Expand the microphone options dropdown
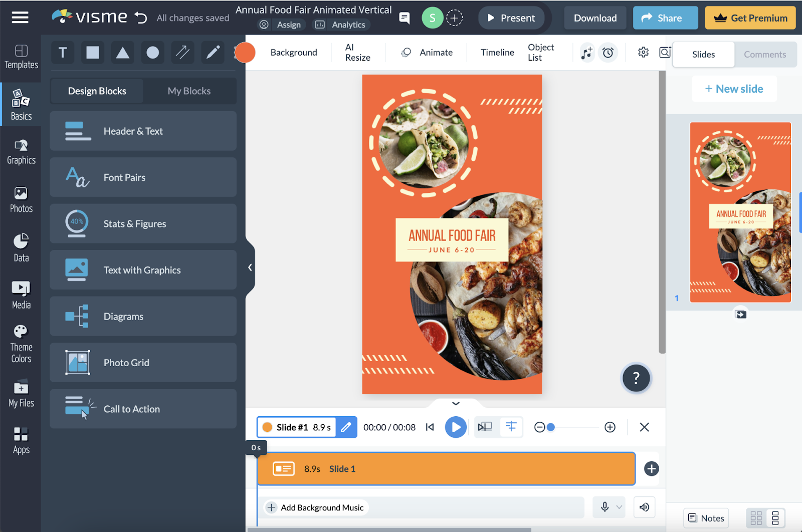This screenshot has width=802, height=532. point(620,507)
